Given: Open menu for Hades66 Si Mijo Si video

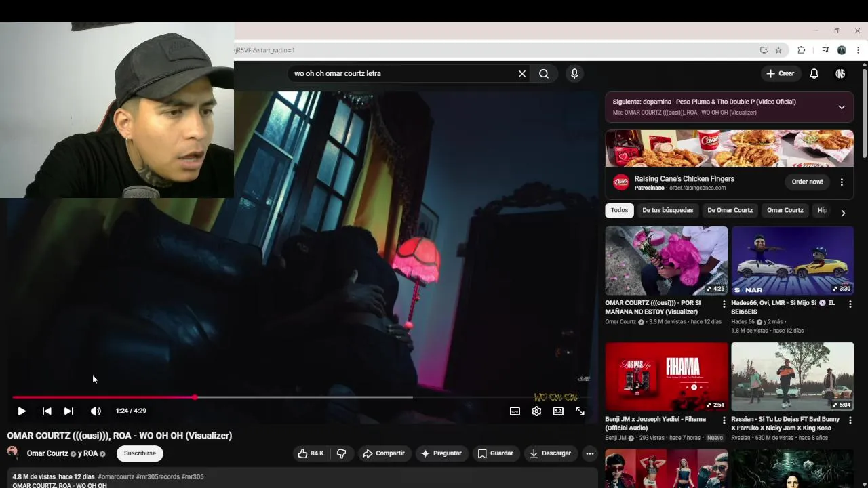Looking at the screenshot, I should point(850,304).
